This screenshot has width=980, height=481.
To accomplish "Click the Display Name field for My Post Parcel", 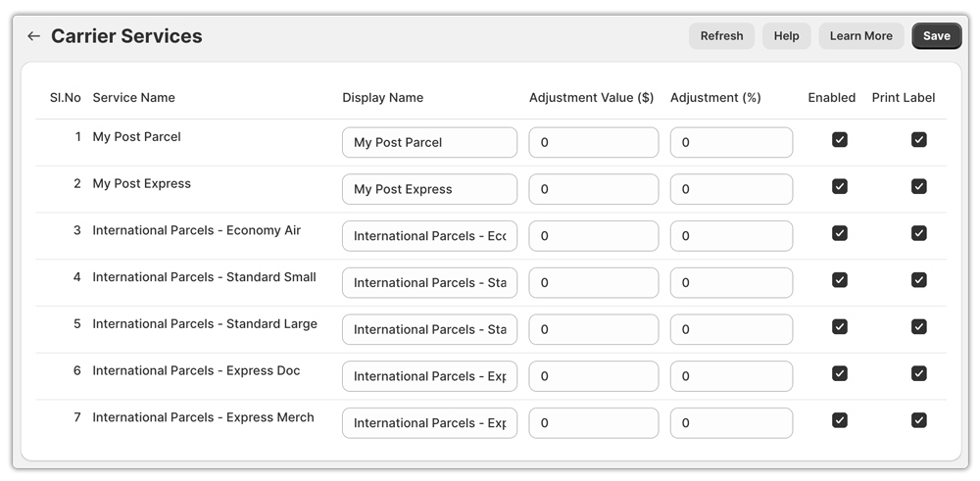I will tap(429, 142).
